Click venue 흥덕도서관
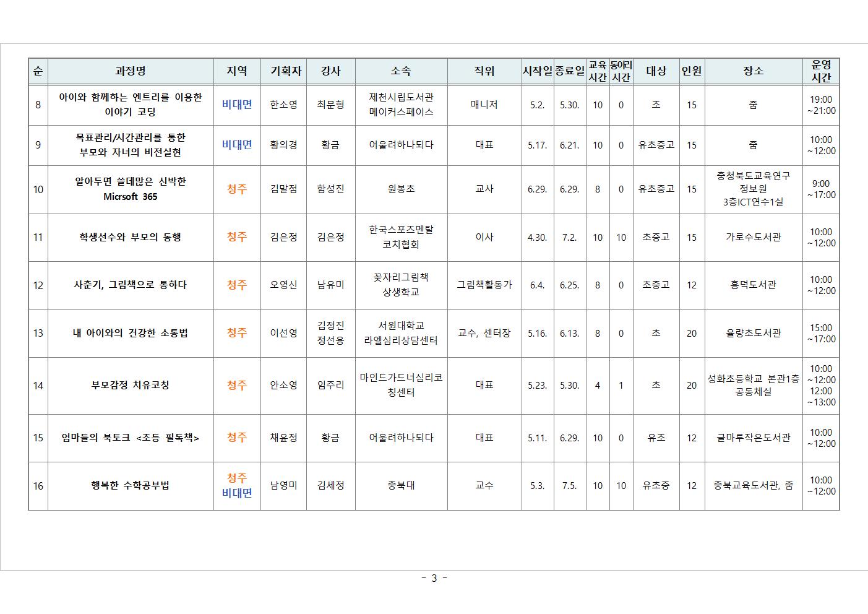The height and width of the screenshot is (614, 868). [x=753, y=285]
